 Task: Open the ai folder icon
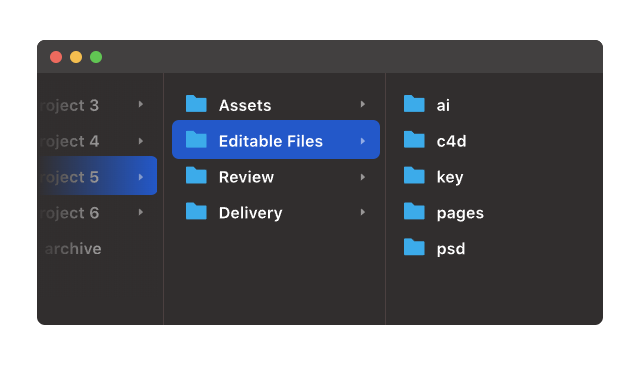tap(414, 104)
